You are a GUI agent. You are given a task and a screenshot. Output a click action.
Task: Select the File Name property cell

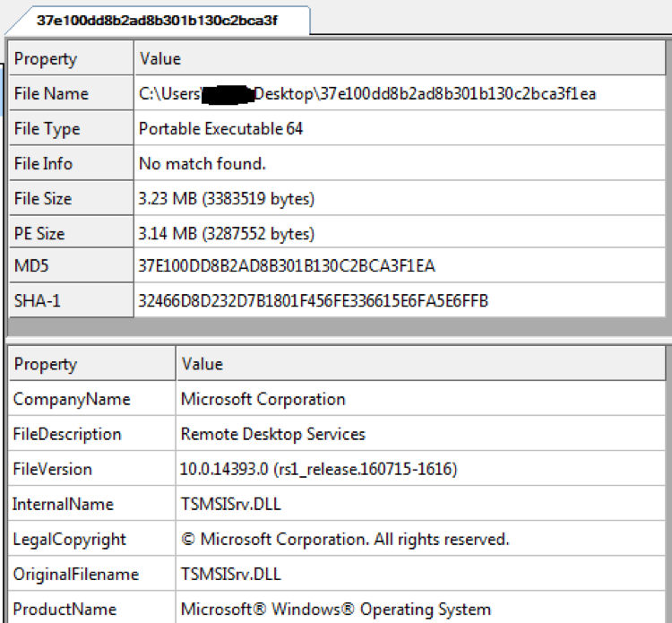71,93
